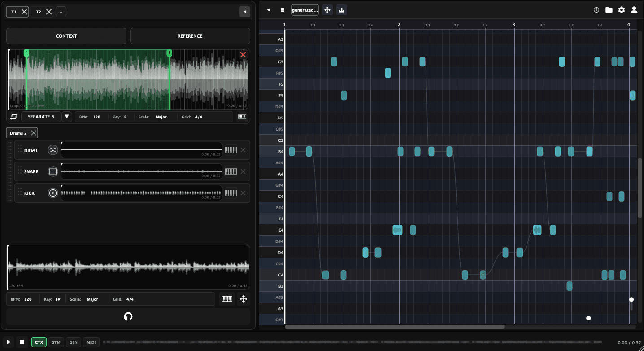Toggle the GEN playback source

point(74,342)
